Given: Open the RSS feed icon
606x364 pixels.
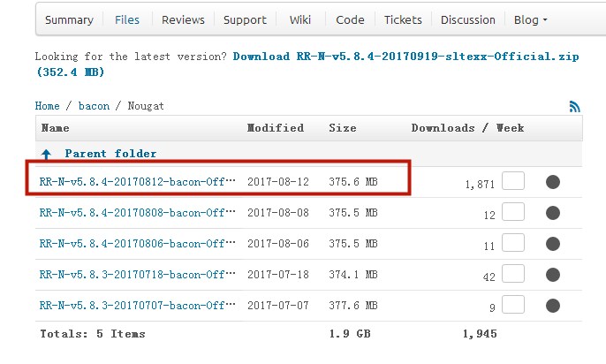Looking at the screenshot, I should (575, 106).
